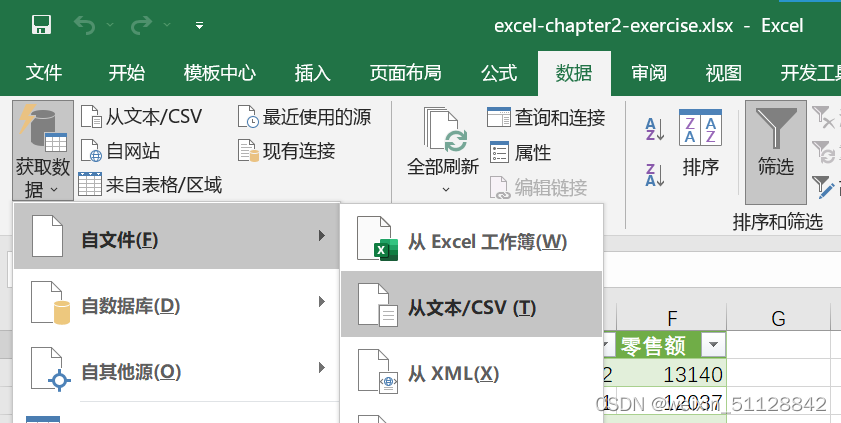Click the 获取数据 button

coord(43,150)
